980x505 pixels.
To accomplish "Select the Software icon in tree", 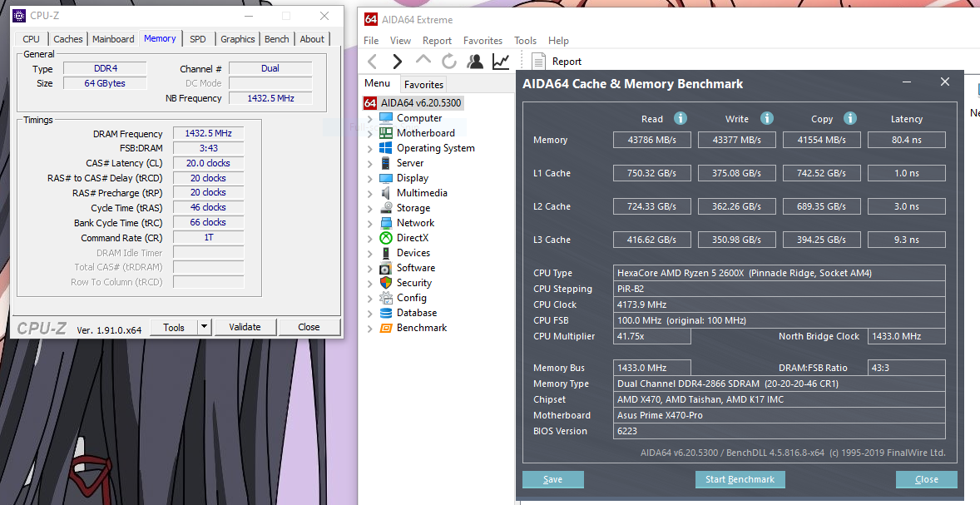I will tap(386, 268).
